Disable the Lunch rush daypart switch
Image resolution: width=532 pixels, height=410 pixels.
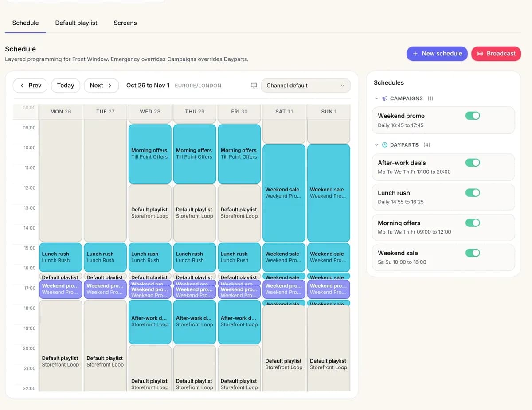pos(473,193)
